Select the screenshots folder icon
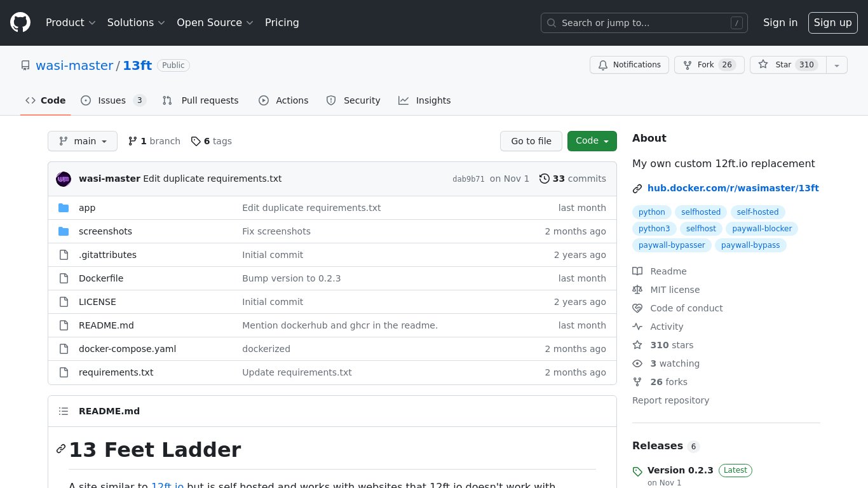The height and width of the screenshot is (488, 868). click(x=64, y=231)
